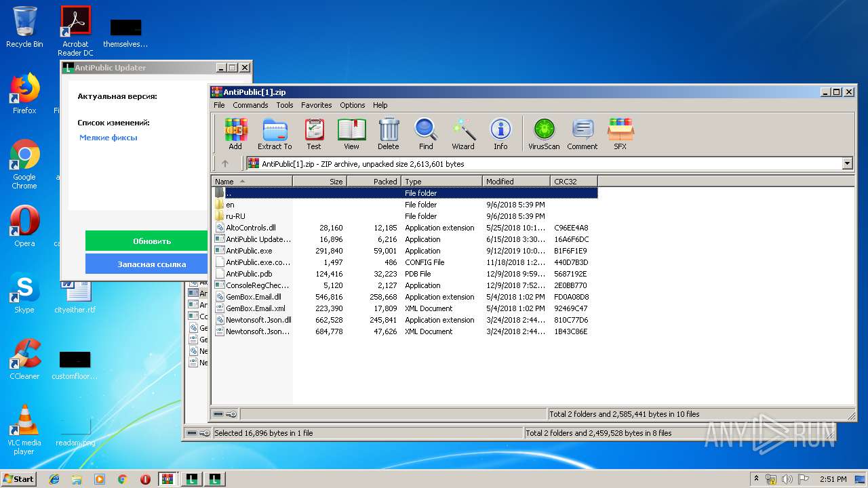Sort by the Type column header
The width and height of the screenshot is (868, 488).
pos(442,181)
